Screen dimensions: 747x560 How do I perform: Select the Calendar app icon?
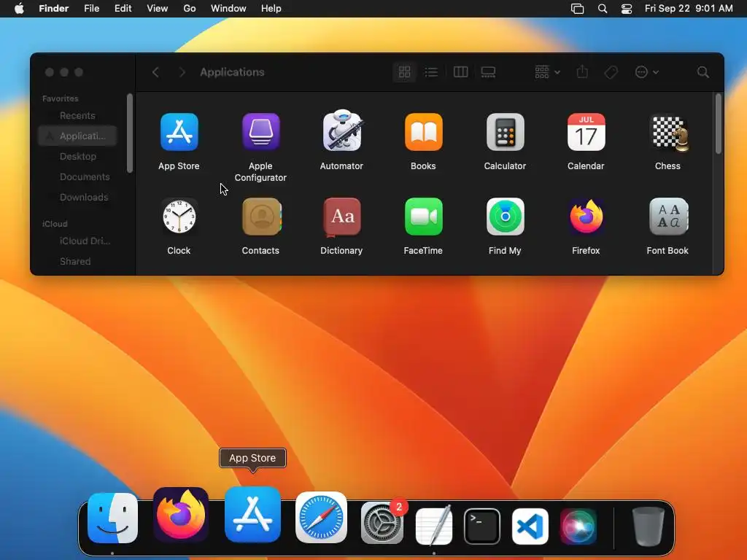pyautogui.click(x=587, y=132)
